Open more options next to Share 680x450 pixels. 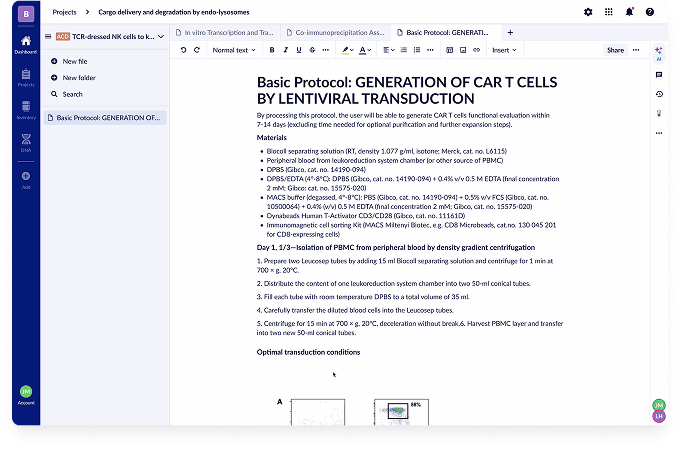click(636, 50)
